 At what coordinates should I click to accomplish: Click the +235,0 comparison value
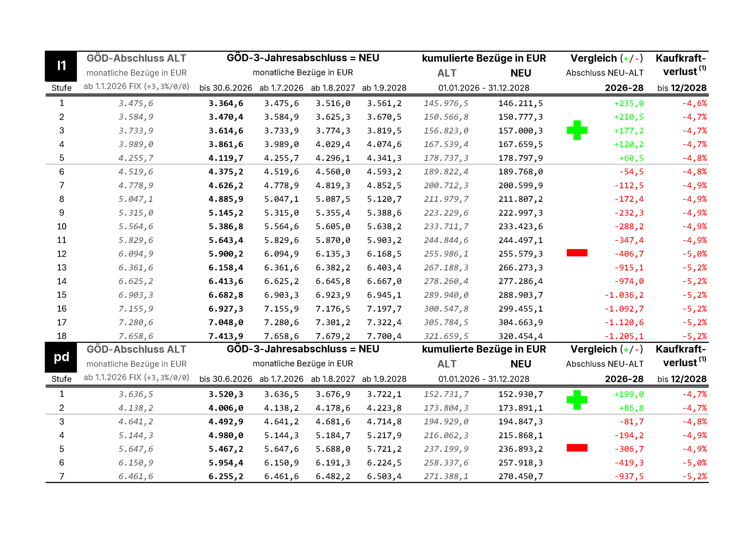pyautogui.click(x=629, y=103)
